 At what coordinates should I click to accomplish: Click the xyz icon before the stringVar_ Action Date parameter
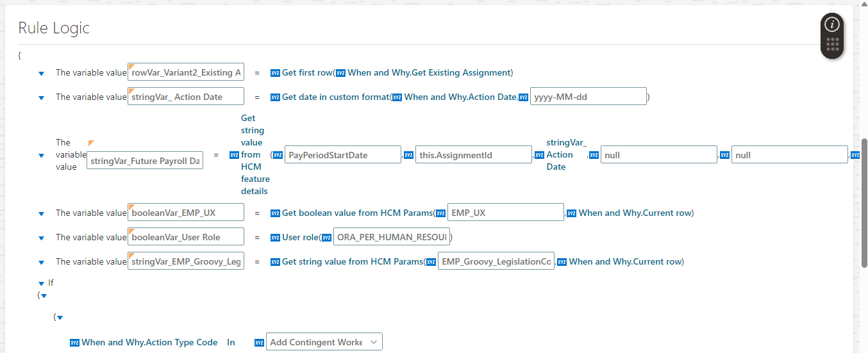539,155
